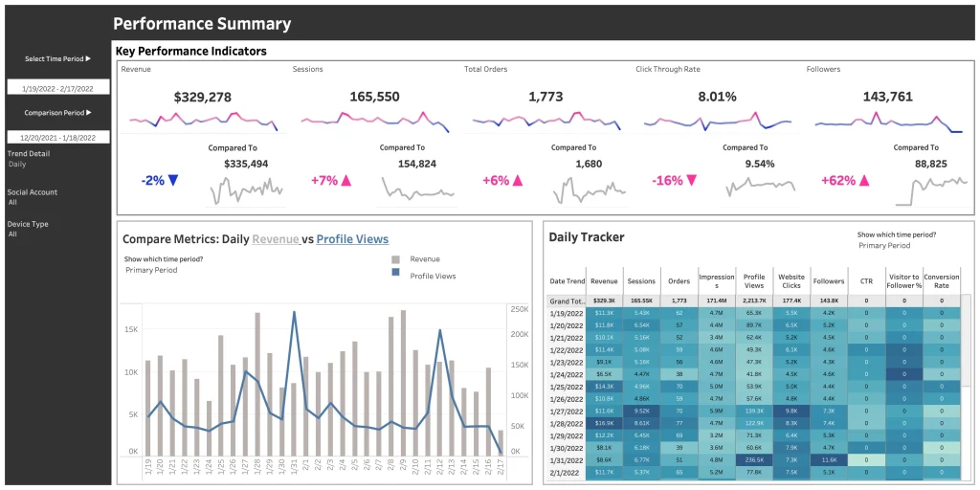
Task: Click the Select Time Period arrow
Action: coord(88,59)
